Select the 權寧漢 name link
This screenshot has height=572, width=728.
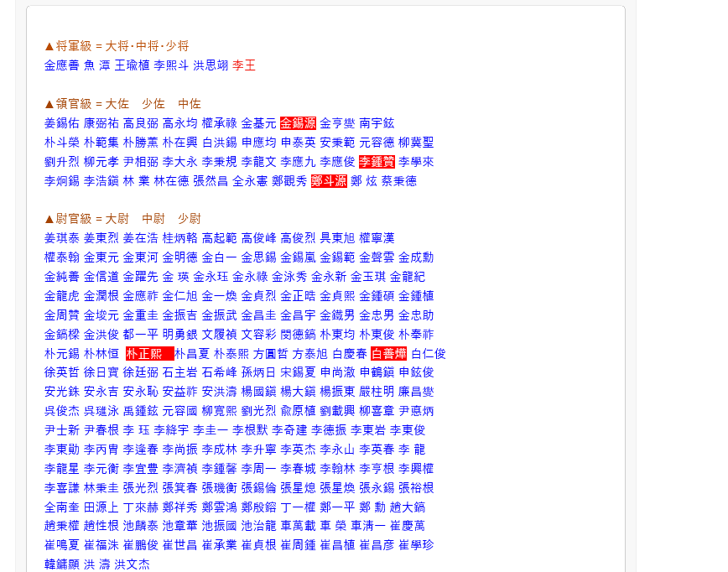tap(377, 238)
